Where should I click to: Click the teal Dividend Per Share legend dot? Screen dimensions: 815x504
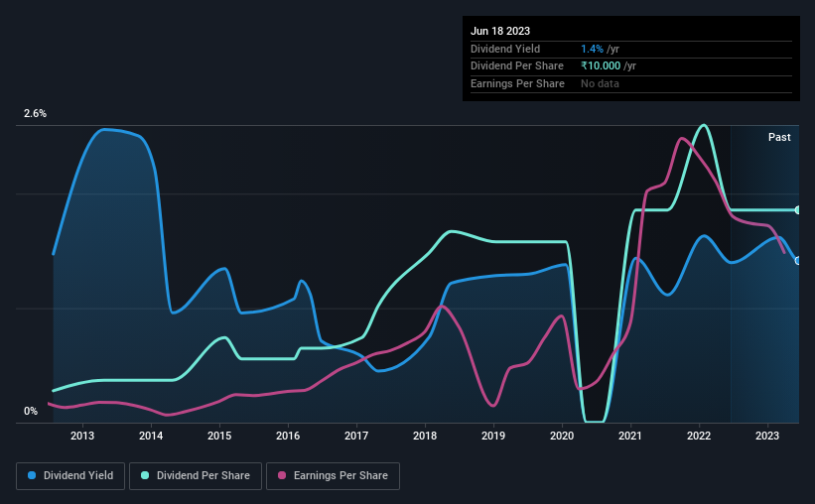coord(145,475)
